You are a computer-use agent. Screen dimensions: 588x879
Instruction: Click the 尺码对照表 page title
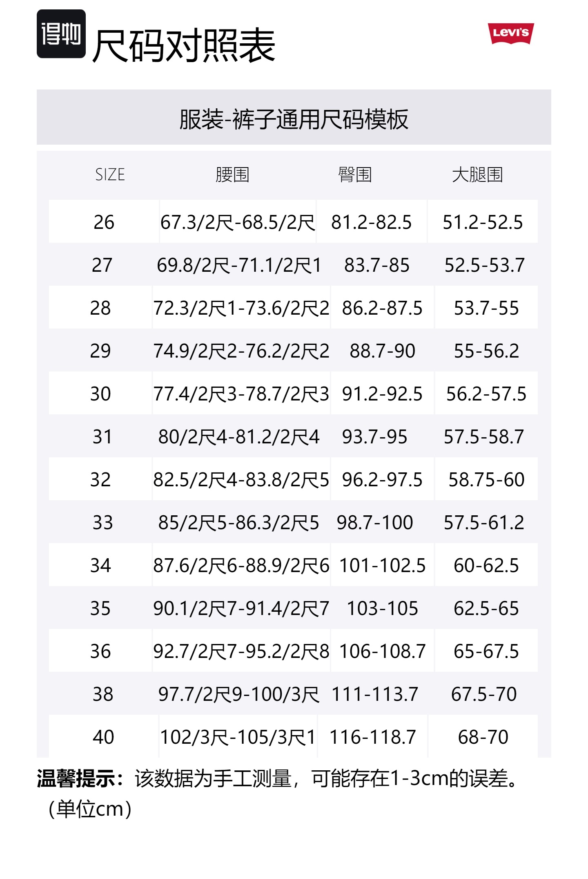tap(184, 46)
